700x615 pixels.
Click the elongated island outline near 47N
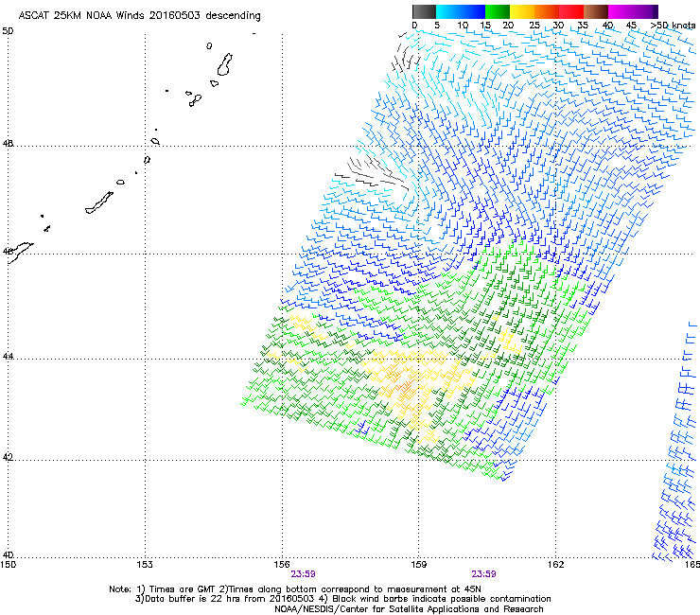point(99,202)
